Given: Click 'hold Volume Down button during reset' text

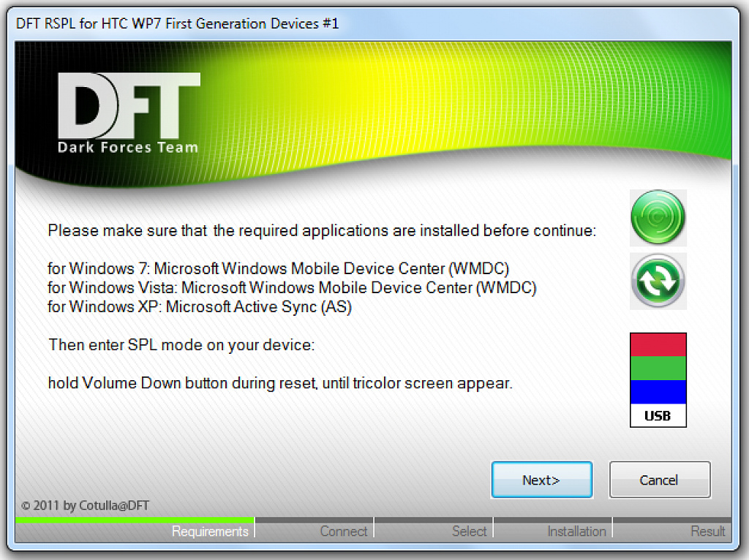Looking at the screenshot, I should pyautogui.click(x=280, y=383).
